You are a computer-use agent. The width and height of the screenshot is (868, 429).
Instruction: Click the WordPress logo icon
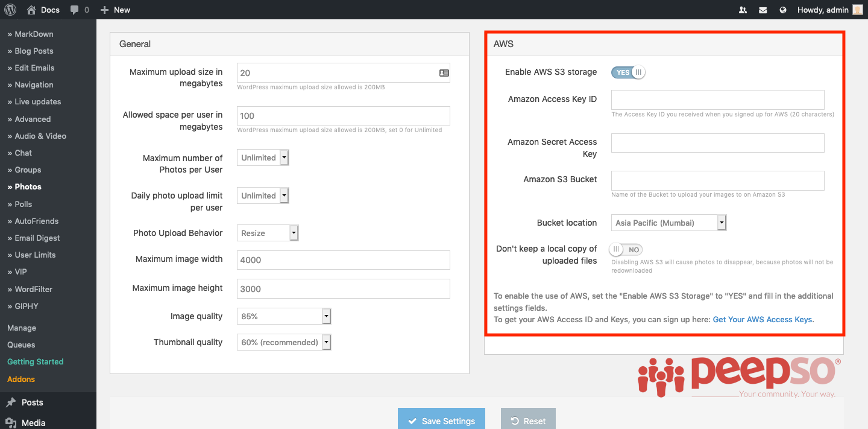pyautogui.click(x=10, y=10)
